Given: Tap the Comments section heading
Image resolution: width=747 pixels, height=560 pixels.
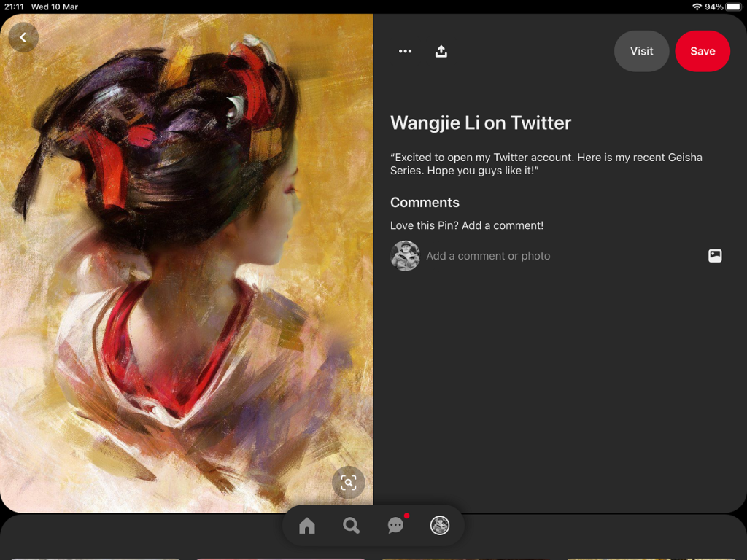Looking at the screenshot, I should [425, 202].
